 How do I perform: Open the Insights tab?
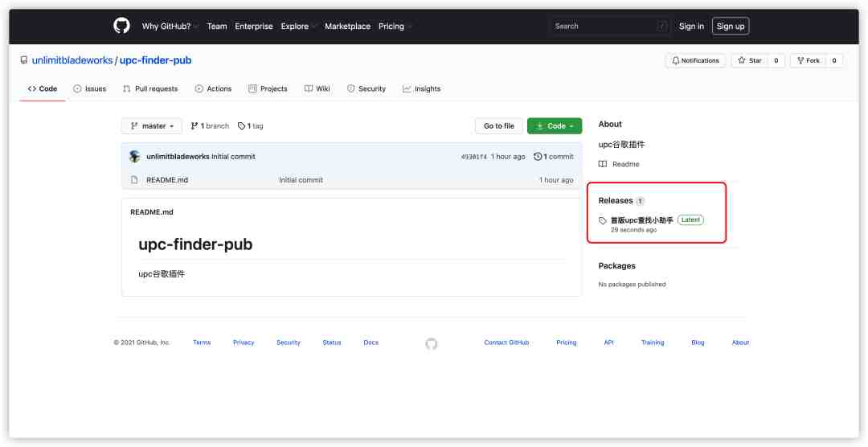point(422,88)
